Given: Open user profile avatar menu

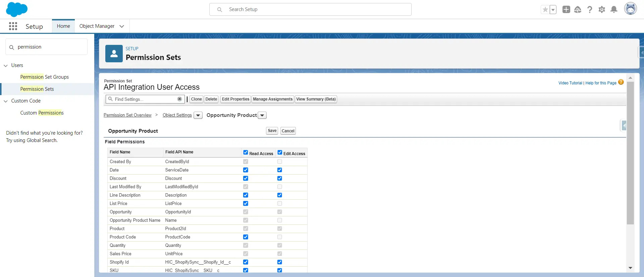Looking at the screenshot, I should [630, 9].
